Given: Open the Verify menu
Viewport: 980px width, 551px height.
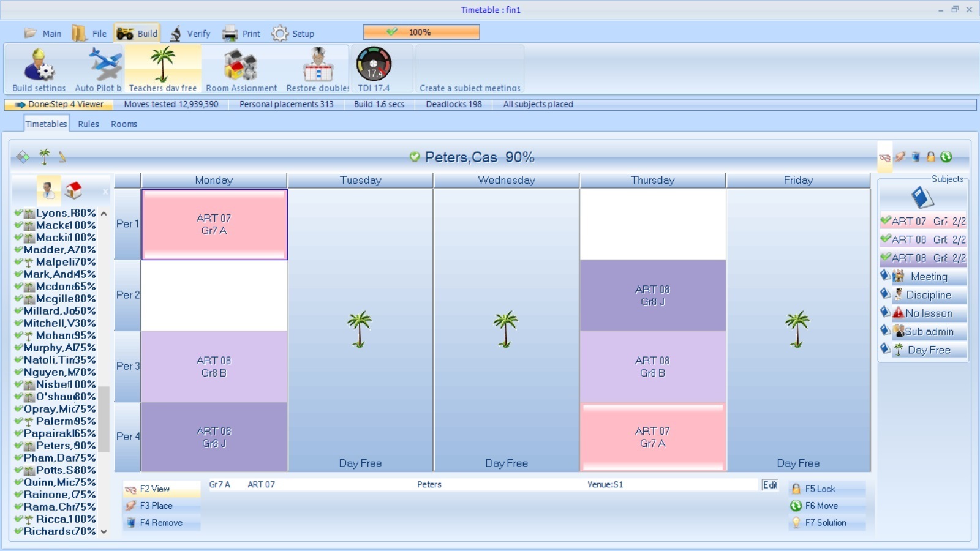Looking at the screenshot, I should pyautogui.click(x=190, y=34).
